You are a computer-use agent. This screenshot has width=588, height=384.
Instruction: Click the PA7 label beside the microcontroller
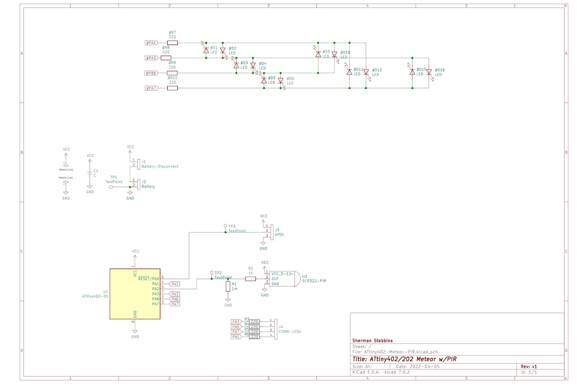[x=175, y=304]
